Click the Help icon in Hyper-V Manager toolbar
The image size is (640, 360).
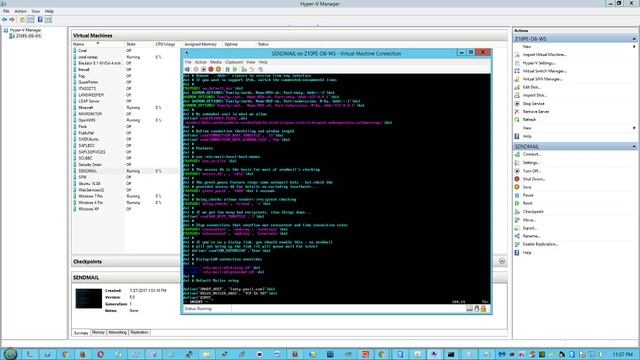point(40,20)
